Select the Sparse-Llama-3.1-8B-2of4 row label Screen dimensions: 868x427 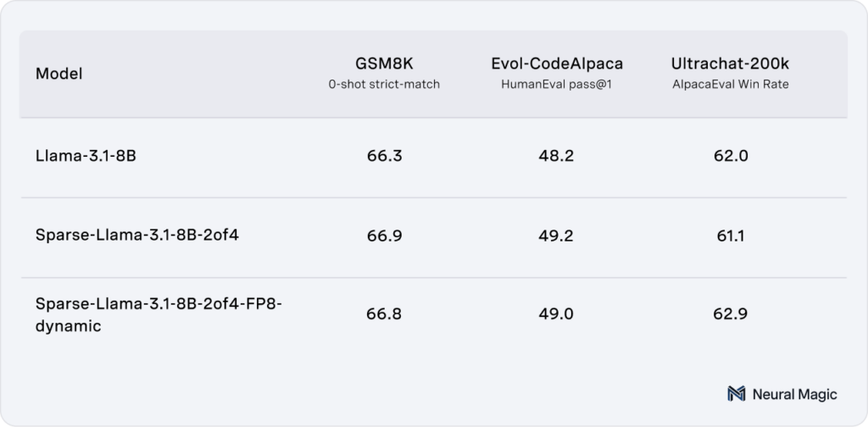(x=137, y=236)
